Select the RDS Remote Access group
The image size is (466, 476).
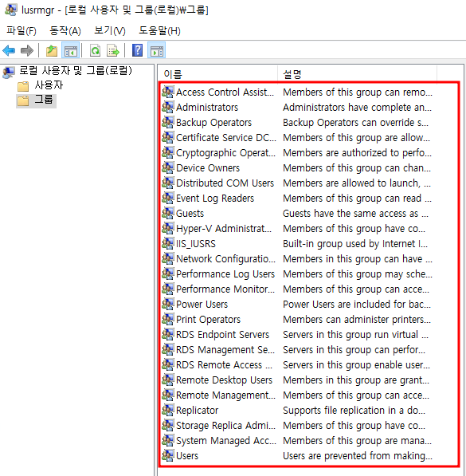click(224, 364)
